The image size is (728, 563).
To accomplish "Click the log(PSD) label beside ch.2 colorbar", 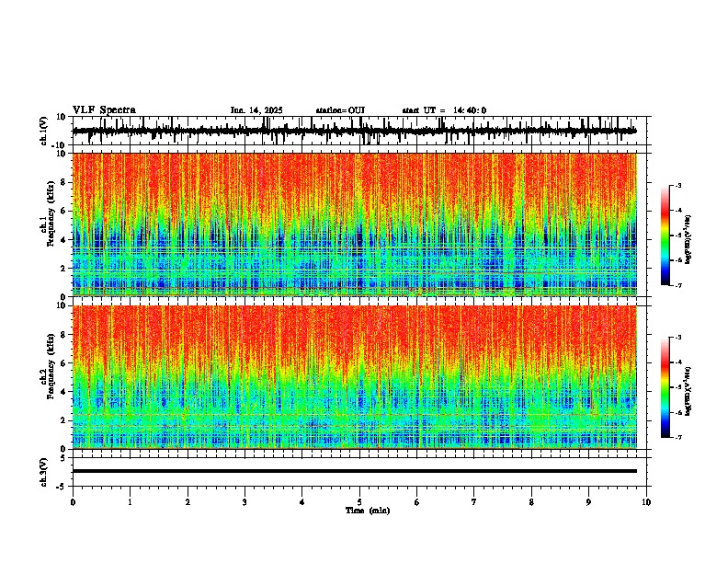I will (688, 392).
